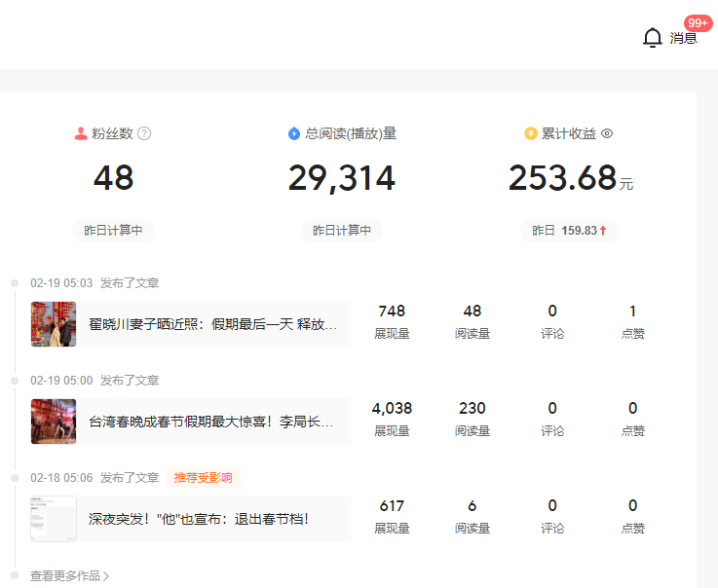Click the blue total reads icon
The height and width of the screenshot is (588, 718).
point(294,133)
